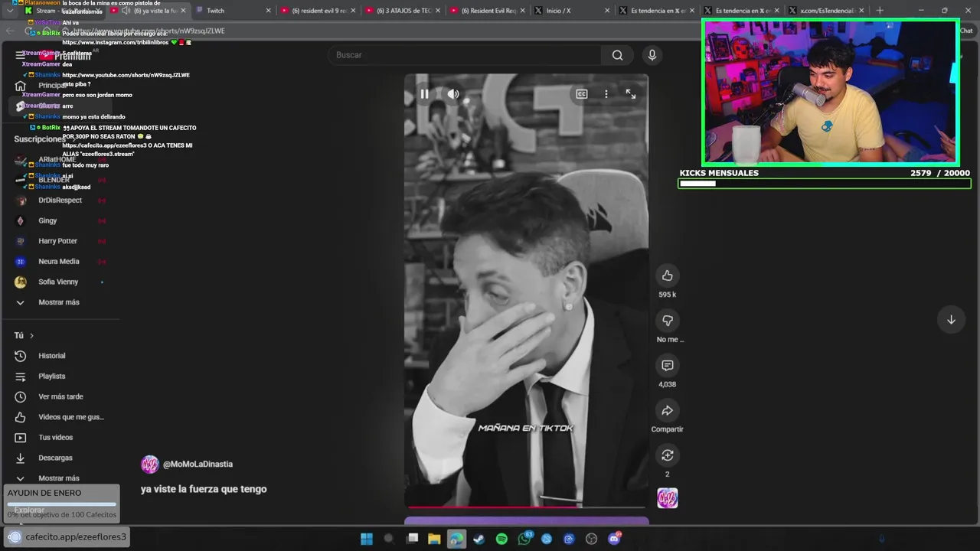Screen dimensions: 980x551
Task: Open the @MoMoLaDinastia channel link
Action: 198,465
